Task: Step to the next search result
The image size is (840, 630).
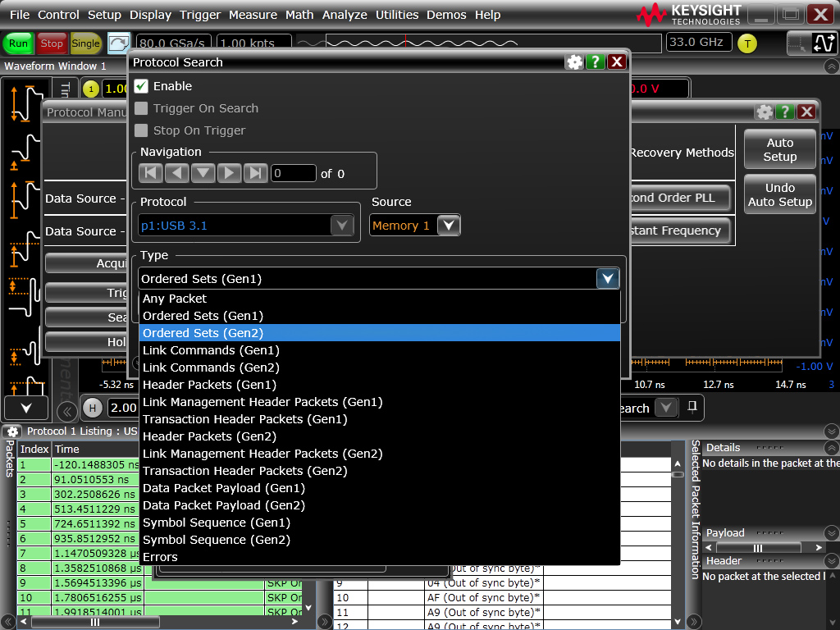Action: point(230,173)
